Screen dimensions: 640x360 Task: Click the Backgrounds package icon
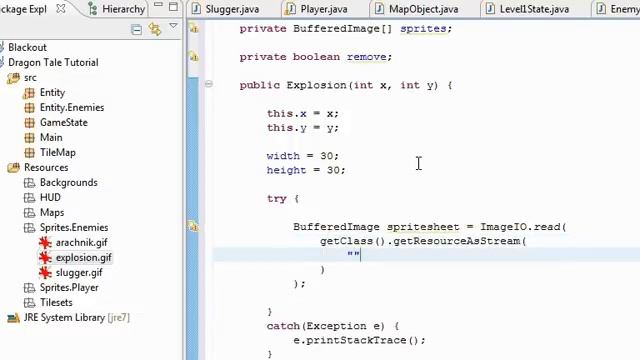point(29,183)
